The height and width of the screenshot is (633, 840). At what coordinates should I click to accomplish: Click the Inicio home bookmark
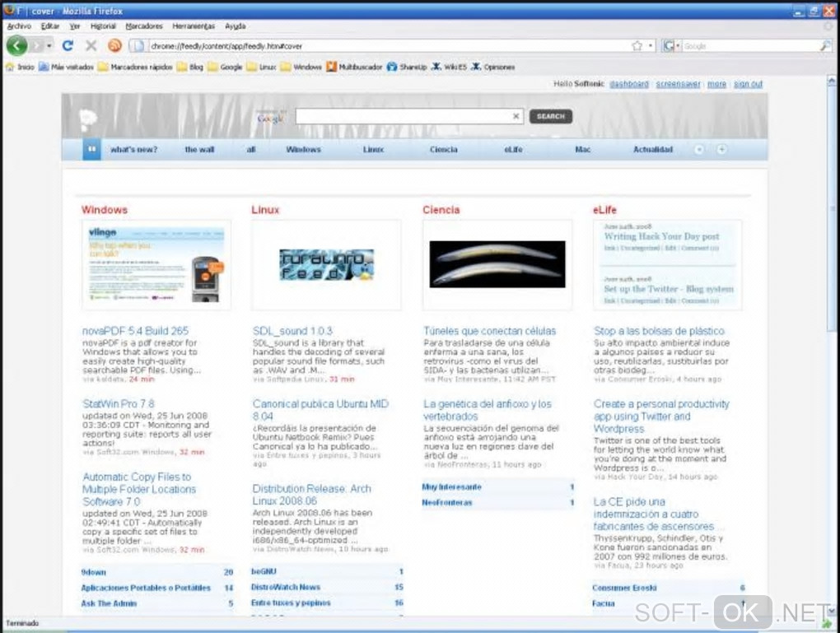20,67
